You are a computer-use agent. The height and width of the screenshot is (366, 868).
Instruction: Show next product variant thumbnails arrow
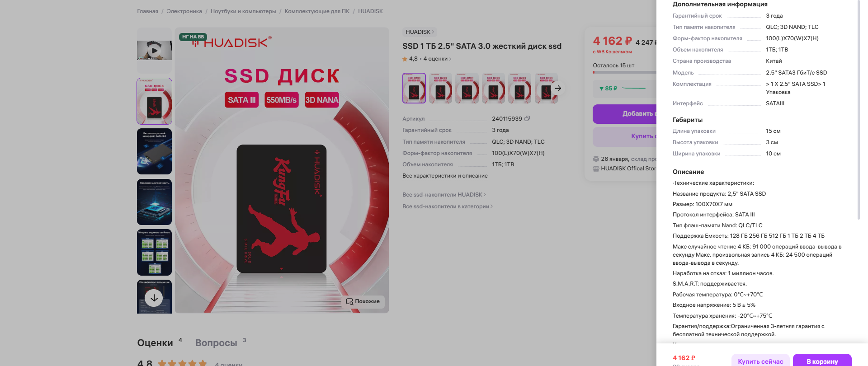pyautogui.click(x=558, y=89)
